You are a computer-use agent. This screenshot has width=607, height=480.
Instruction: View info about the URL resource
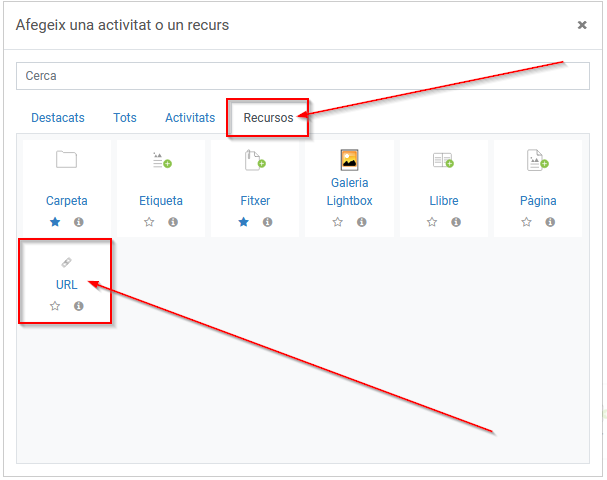(79, 306)
